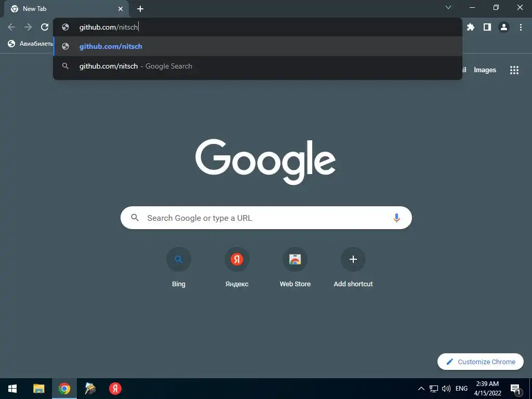Screen dimensions: 532x399
Task: Open the Windows Start menu
Action: tap(12, 389)
